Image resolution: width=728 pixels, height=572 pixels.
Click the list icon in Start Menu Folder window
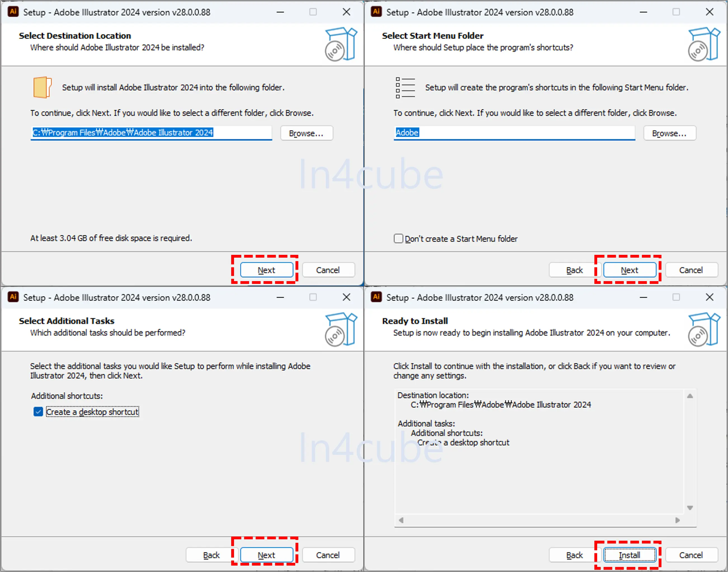pos(405,88)
